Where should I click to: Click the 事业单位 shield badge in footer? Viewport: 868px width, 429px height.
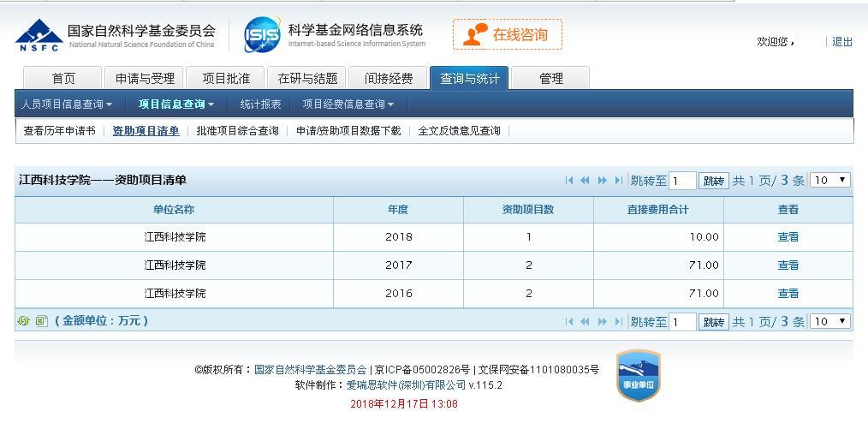click(x=638, y=375)
